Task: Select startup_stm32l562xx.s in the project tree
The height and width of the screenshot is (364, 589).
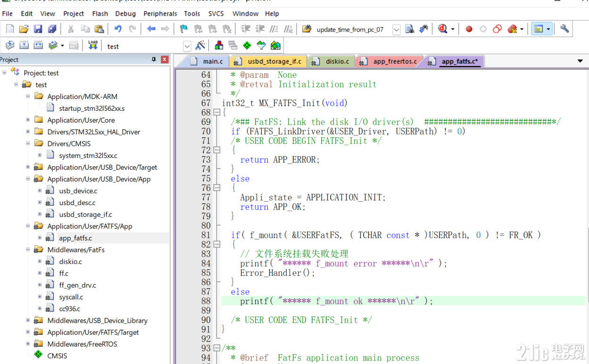Action: click(x=91, y=108)
